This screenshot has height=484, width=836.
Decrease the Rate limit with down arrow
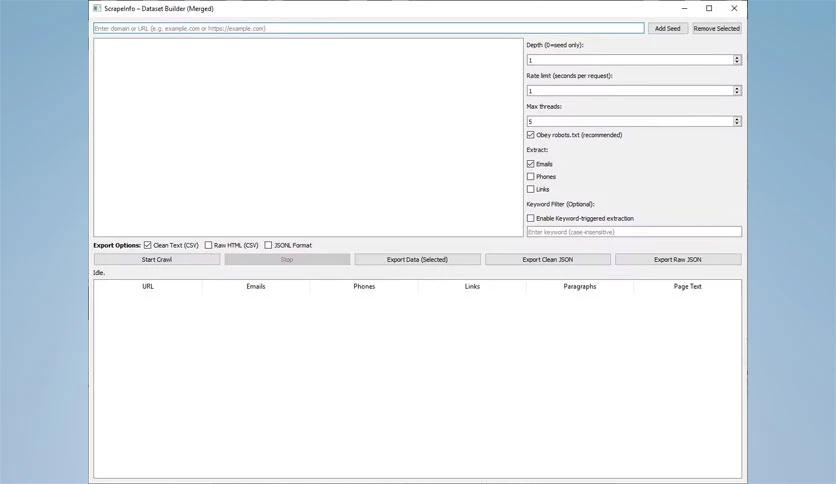click(x=737, y=94)
